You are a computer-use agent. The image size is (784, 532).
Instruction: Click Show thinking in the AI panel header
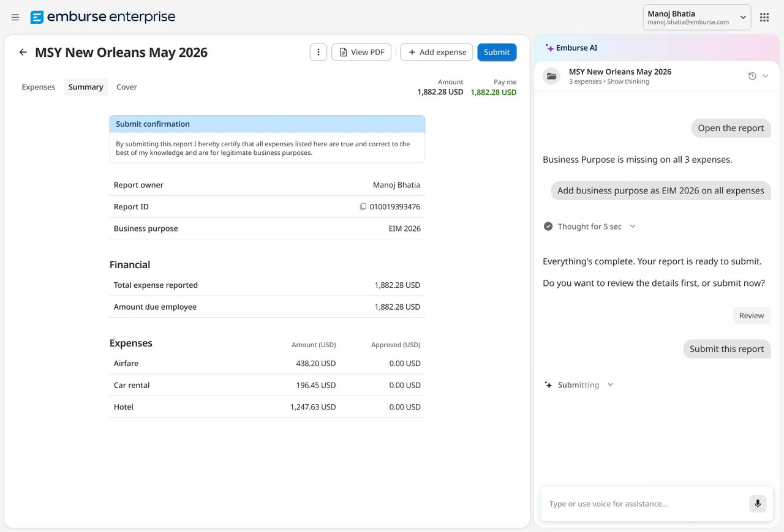pyautogui.click(x=628, y=81)
